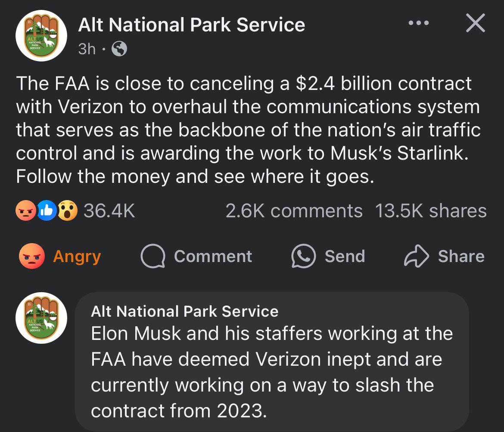Open the three-dot post options menu
Screen dimensions: 504x432
click(419, 23)
